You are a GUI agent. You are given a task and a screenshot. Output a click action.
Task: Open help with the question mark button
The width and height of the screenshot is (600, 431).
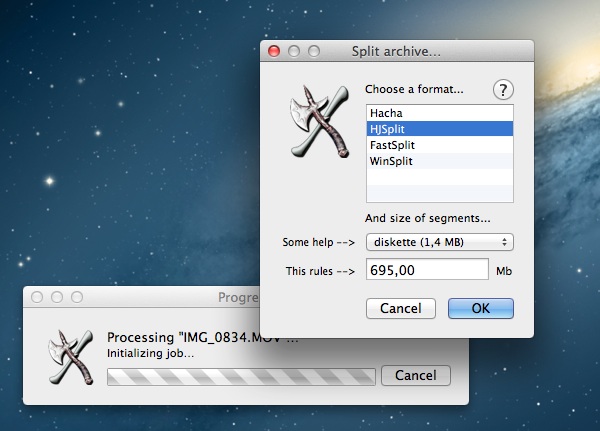tap(503, 89)
